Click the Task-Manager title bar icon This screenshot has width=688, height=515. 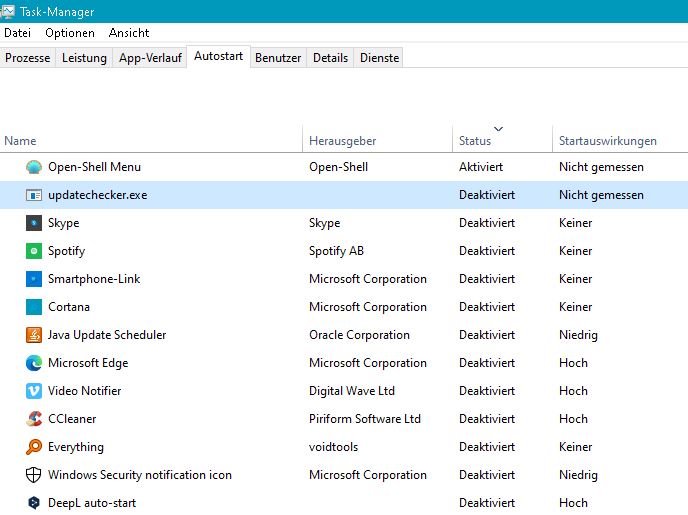pyautogui.click(x=7, y=11)
